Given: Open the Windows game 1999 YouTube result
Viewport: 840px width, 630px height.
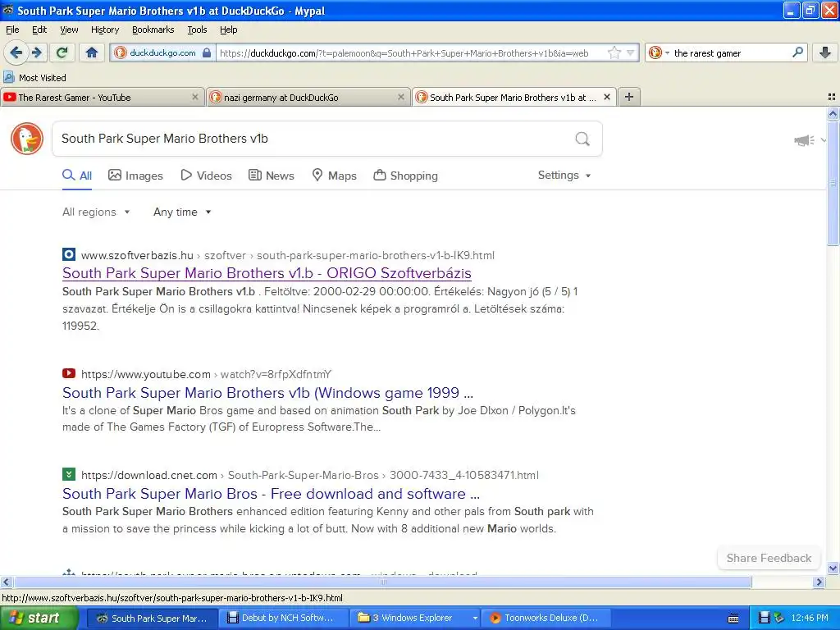Looking at the screenshot, I should (x=268, y=393).
